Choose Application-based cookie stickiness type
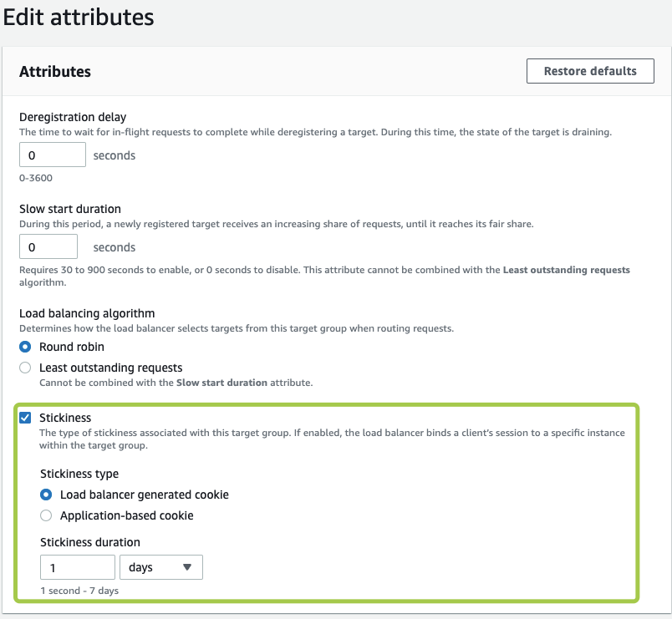The image size is (672, 619). (x=47, y=515)
